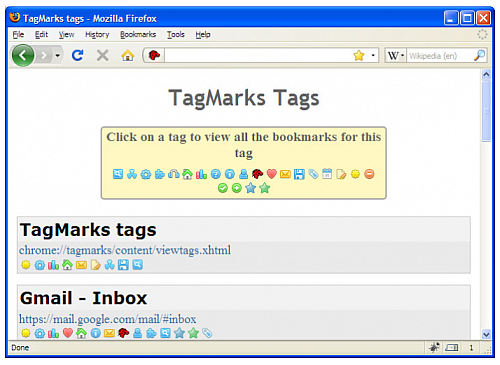
Task: Click the info tag on the Gmail - Inbox bookmark
Action: (96, 333)
